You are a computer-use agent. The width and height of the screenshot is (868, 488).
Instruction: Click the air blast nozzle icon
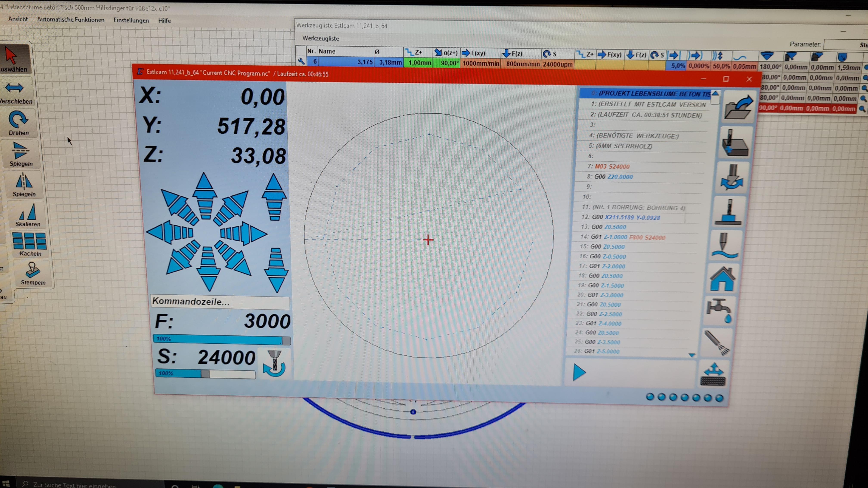coord(717,343)
